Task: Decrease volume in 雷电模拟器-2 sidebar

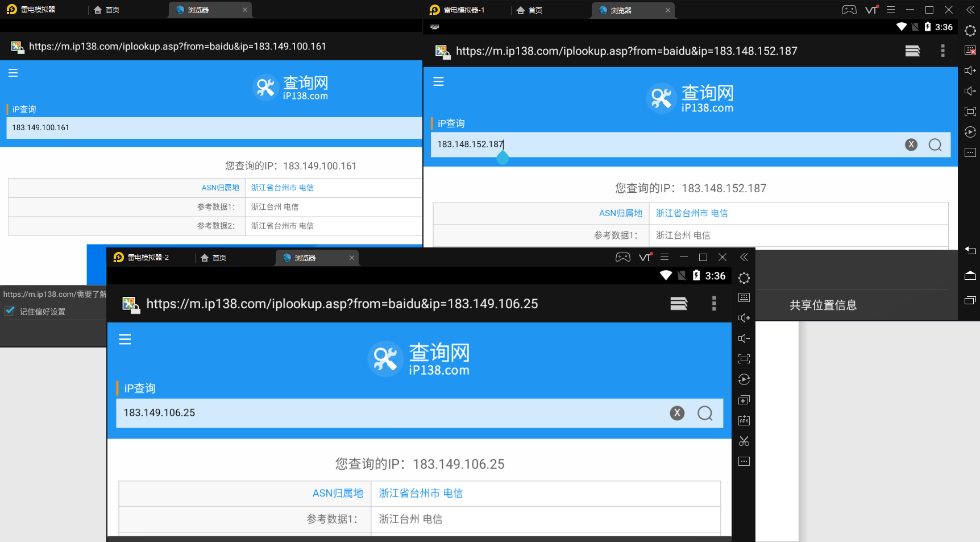Action: point(744,338)
